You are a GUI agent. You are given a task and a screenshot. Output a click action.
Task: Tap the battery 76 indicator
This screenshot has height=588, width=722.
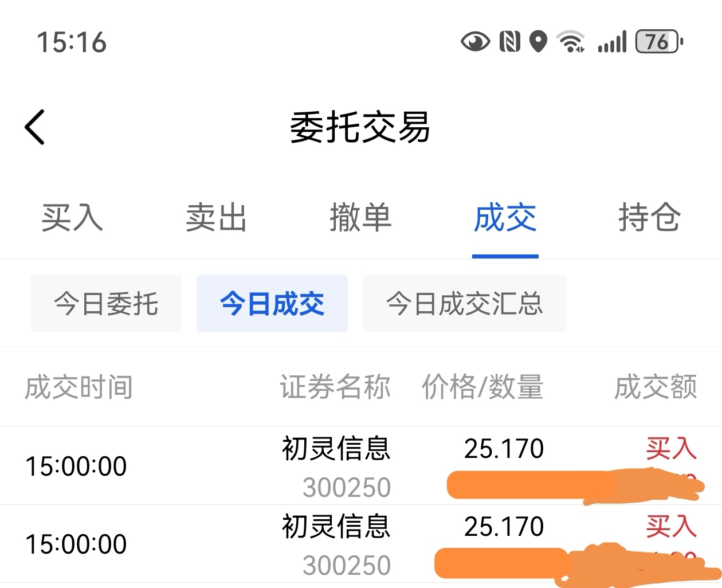click(x=659, y=42)
